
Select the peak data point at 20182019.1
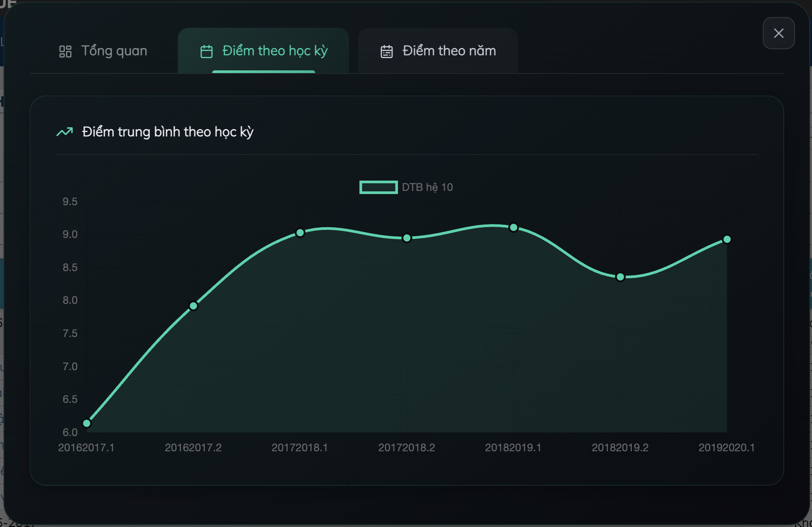click(513, 228)
